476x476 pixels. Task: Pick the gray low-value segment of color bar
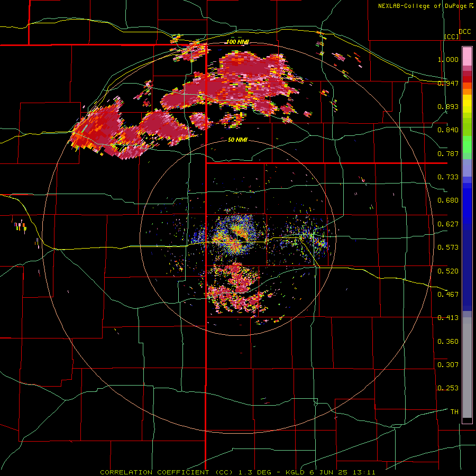(467, 368)
